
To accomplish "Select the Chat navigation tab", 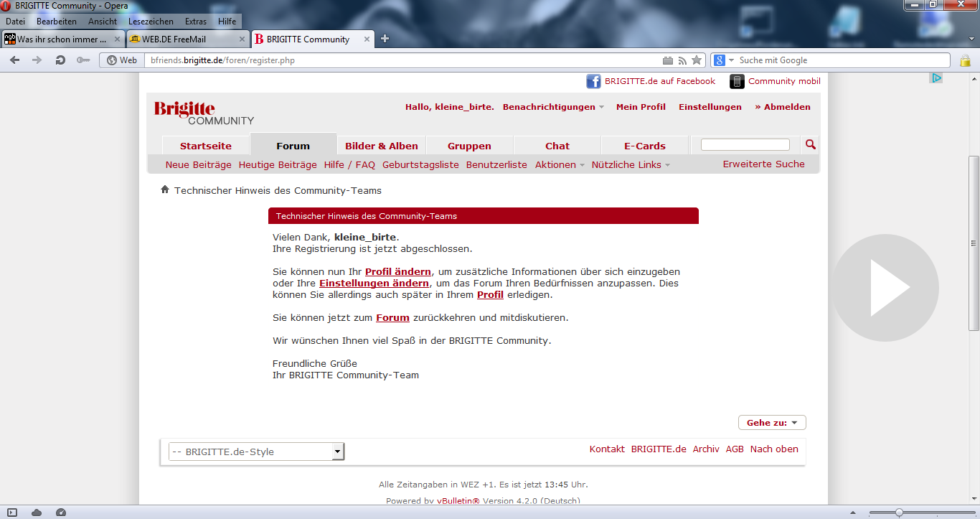I will tap(557, 146).
